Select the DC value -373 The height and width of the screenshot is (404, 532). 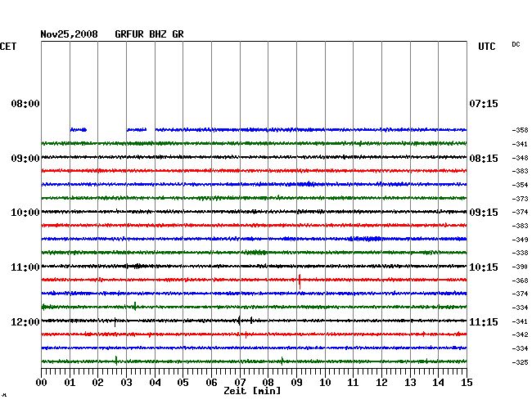click(520, 199)
